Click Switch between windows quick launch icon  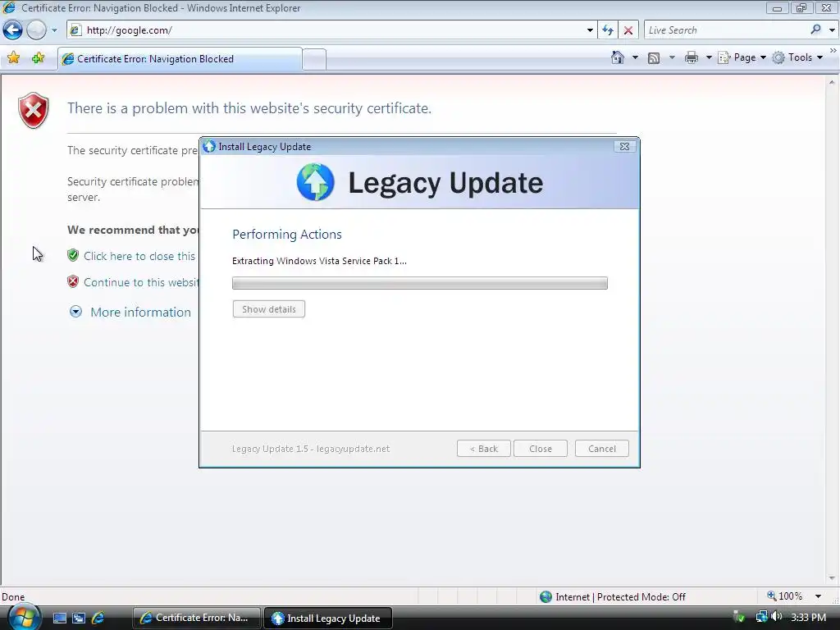pyautogui.click(x=79, y=619)
